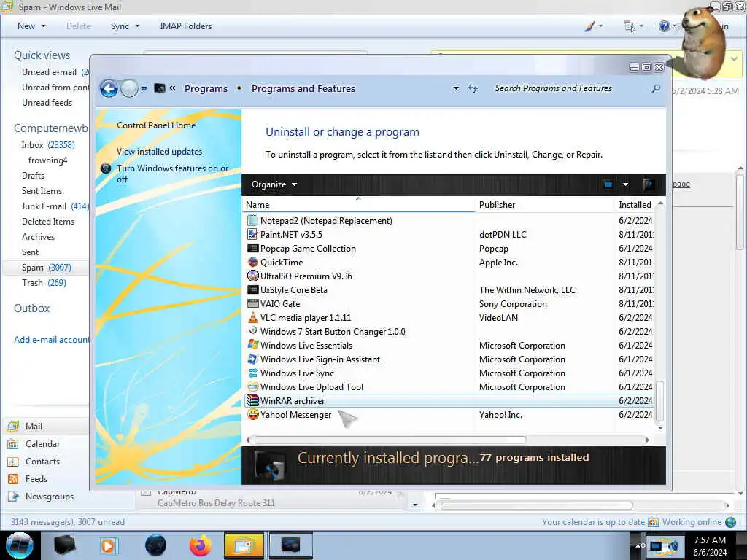
Task: Click Sony Corporation publisher text
Action: pos(513,304)
